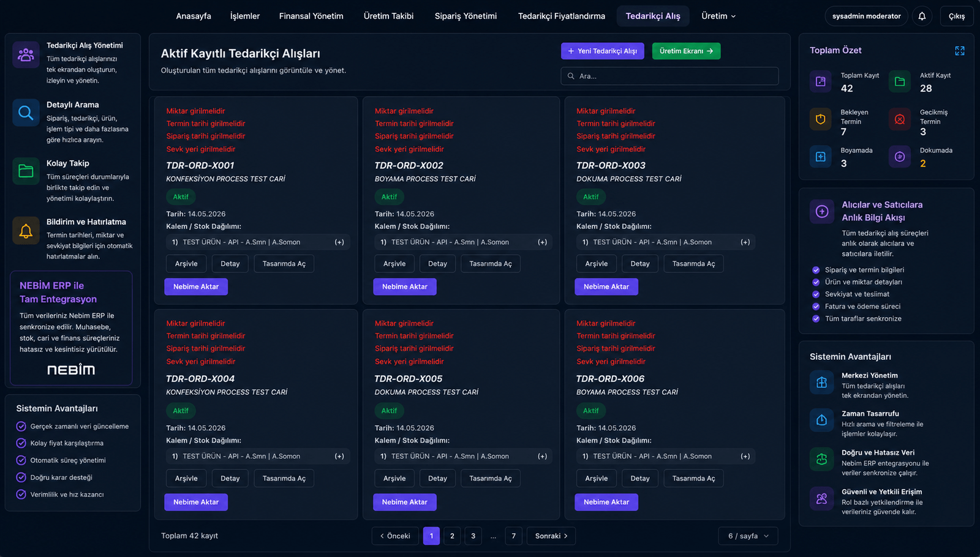
Task: Click the Gecikmiş Termin red icon
Action: tap(900, 119)
